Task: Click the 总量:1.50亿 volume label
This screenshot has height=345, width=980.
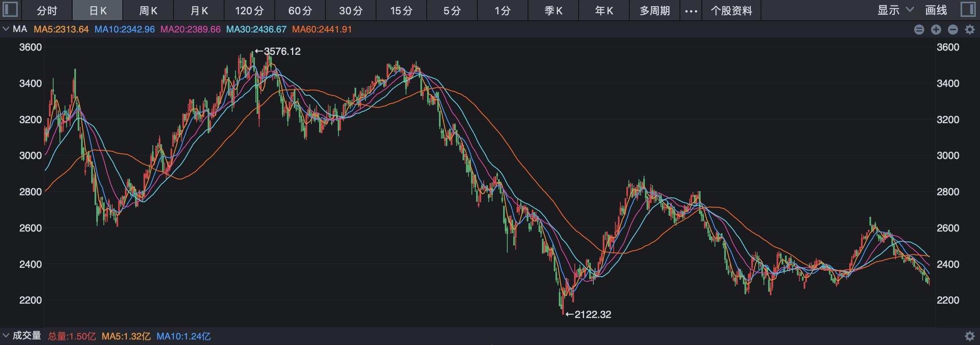Action: coord(72,336)
